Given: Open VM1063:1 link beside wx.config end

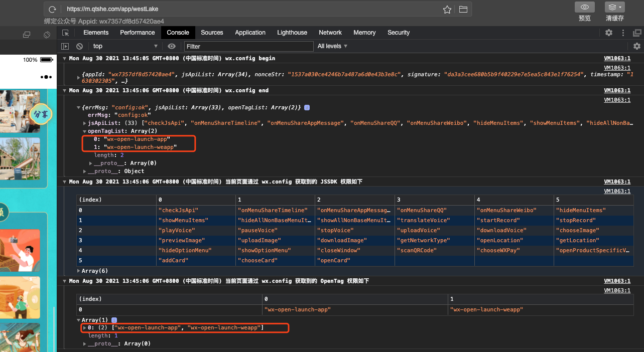Looking at the screenshot, I should pyautogui.click(x=617, y=91).
